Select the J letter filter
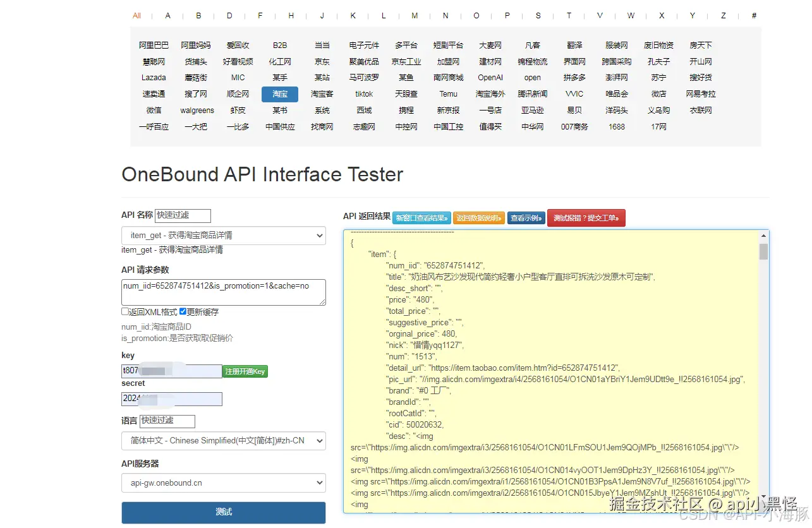 pyautogui.click(x=322, y=16)
